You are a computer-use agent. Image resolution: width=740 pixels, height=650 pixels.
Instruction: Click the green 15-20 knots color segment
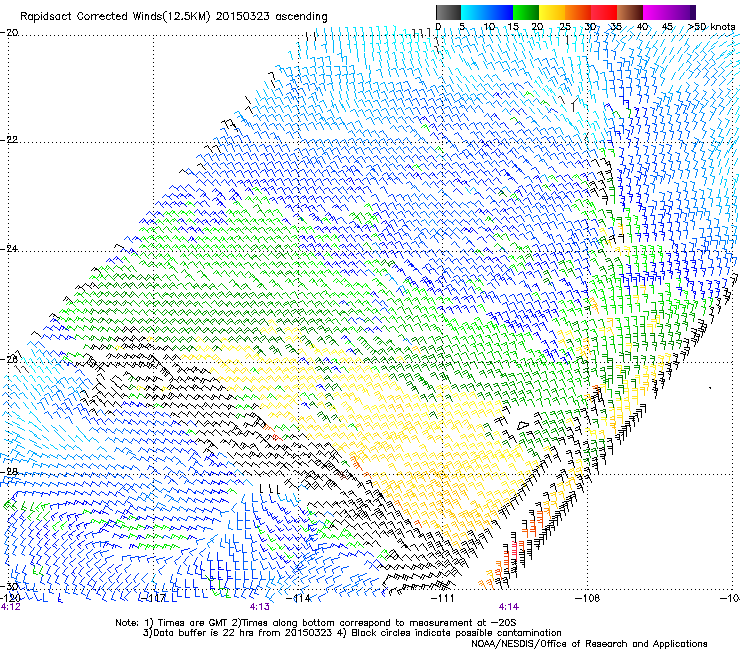(x=526, y=12)
